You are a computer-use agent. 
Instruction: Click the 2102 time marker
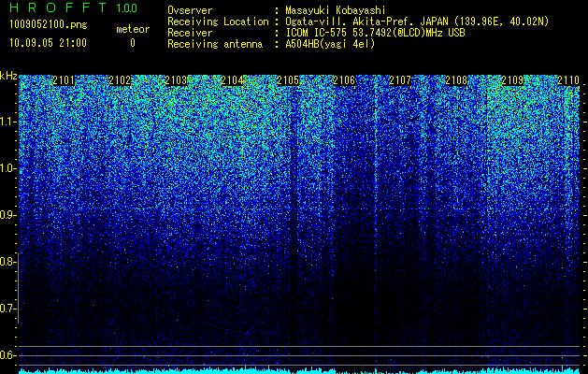[x=120, y=80]
